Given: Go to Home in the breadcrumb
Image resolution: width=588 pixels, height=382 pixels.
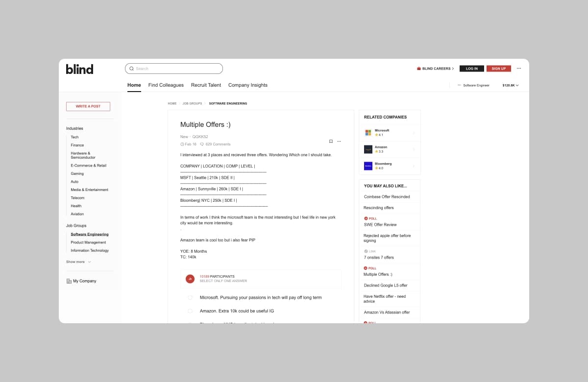Looking at the screenshot, I should [172, 104].
